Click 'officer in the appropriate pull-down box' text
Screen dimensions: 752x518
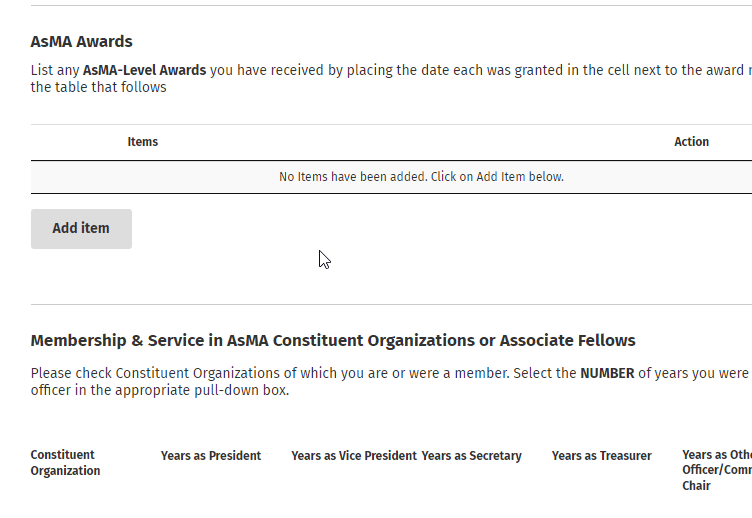pos(160,390)
